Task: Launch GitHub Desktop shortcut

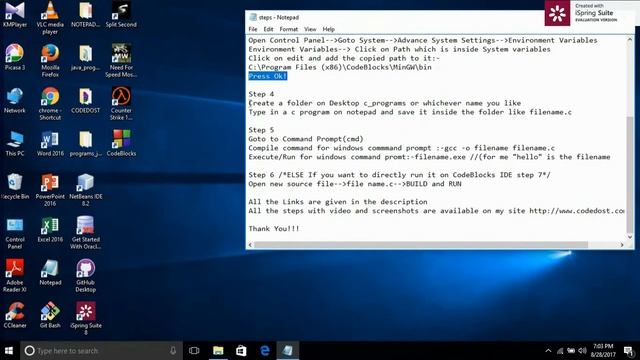Action: click(x=85, y=276)
